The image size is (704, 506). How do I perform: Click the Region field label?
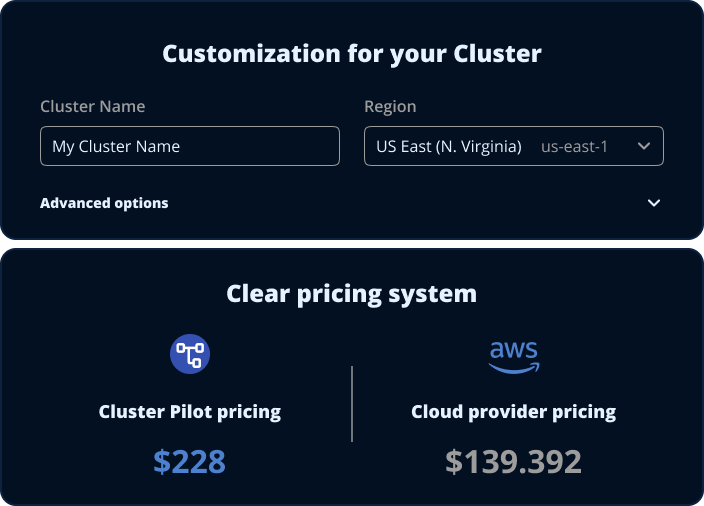click(x=390, y=106)
